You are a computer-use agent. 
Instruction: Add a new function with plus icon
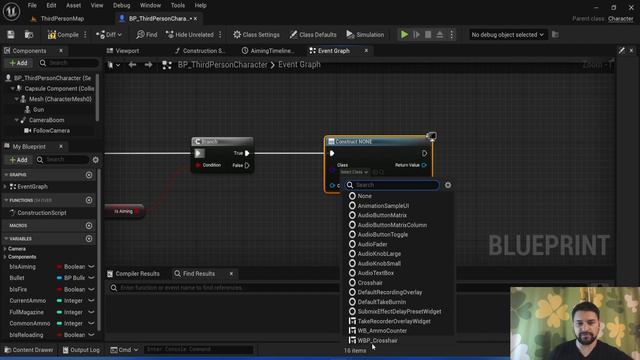pyautogui.click(x=89, y=200)
